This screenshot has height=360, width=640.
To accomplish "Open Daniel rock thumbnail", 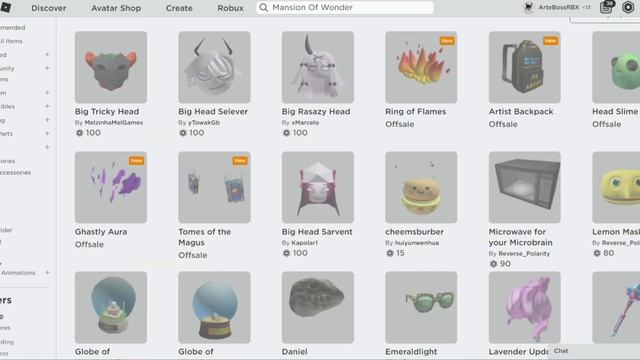I will pyautogui.click(x=318, y=307).
